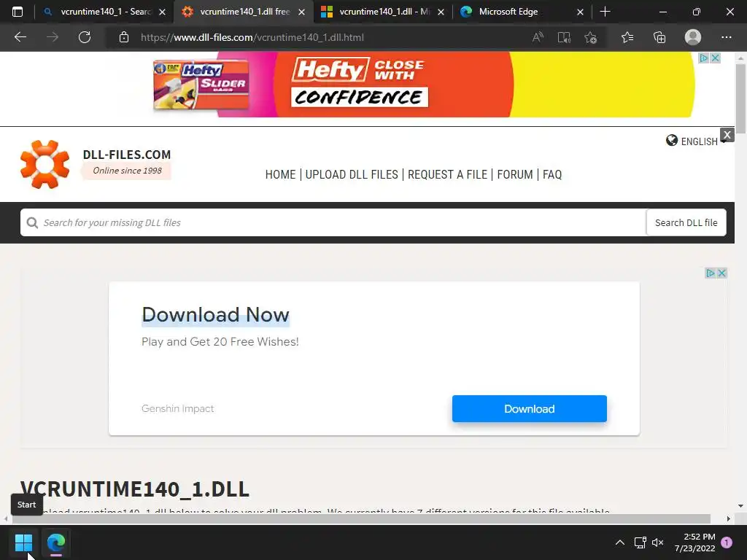Add this page to favorites star icon
Viewport: 747px width, 560px height.
[591, 37]
